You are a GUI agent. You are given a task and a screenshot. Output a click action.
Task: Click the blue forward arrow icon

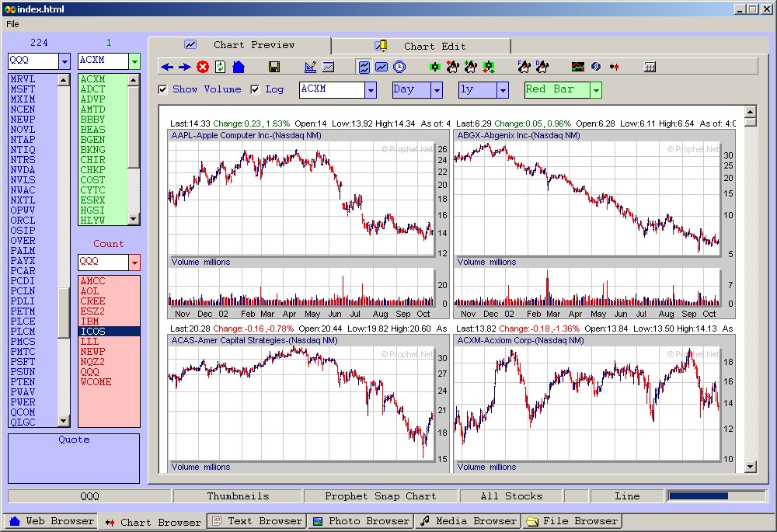[184, 67]
